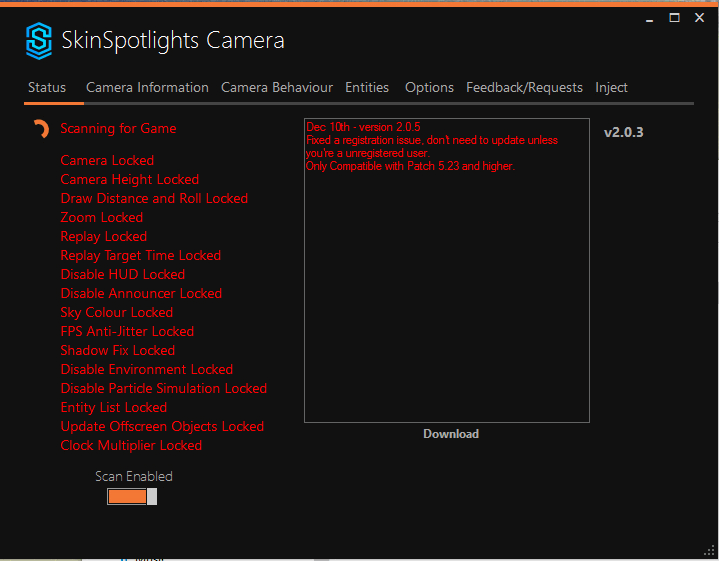719x561 pixels.
Task: Click 'Disable Announcer Locked' status line
Action: (x=141, y=294)
